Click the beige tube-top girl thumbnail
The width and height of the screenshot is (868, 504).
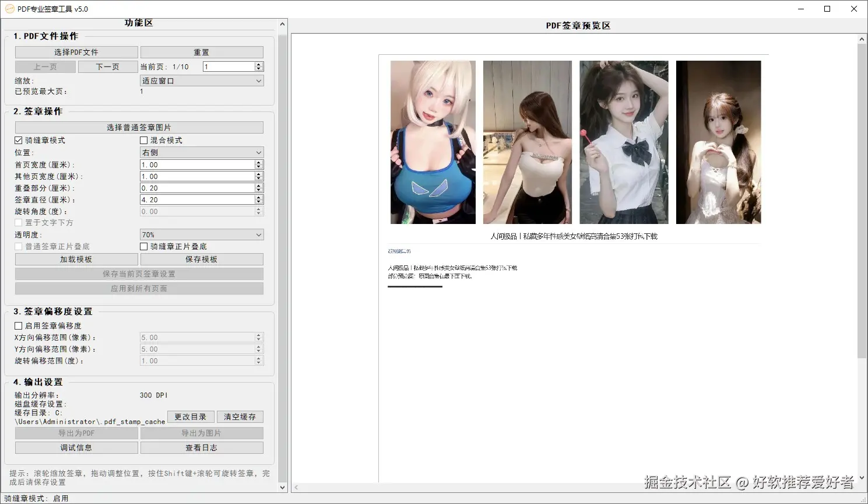click(528, 142)
